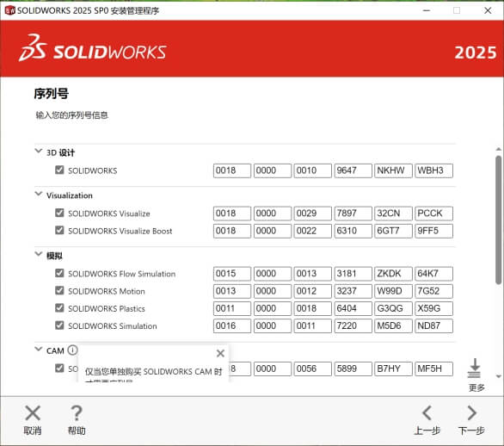This screenshot has width=504, height=446.
Task: Click the Motion serial field 7G52
Action: [x=434, y=291]
